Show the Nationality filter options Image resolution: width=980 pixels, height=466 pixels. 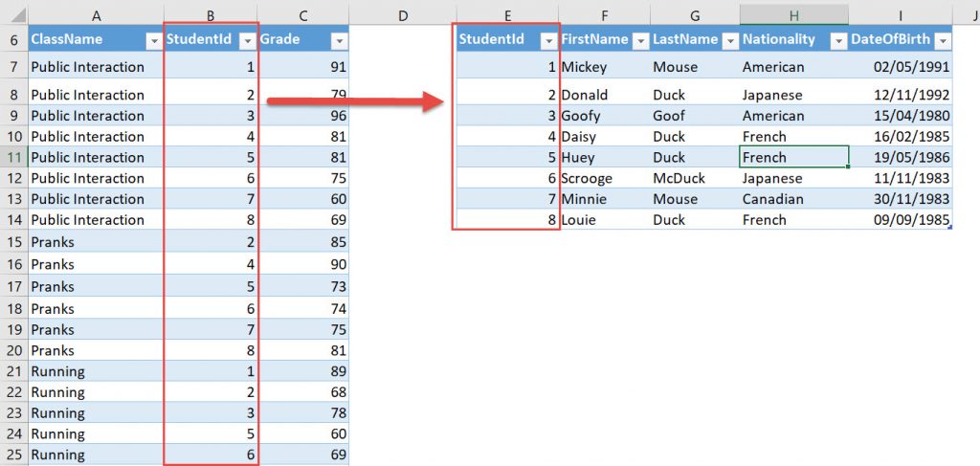tap(838, 40)
